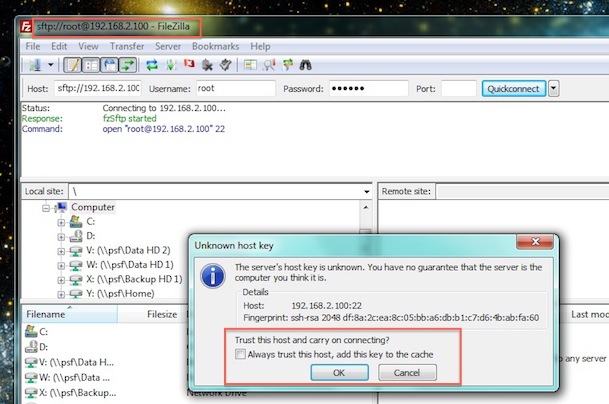Toggle the message log display
Image resolution: width=609 pixels, height=404 pixels.
[72, 65]
